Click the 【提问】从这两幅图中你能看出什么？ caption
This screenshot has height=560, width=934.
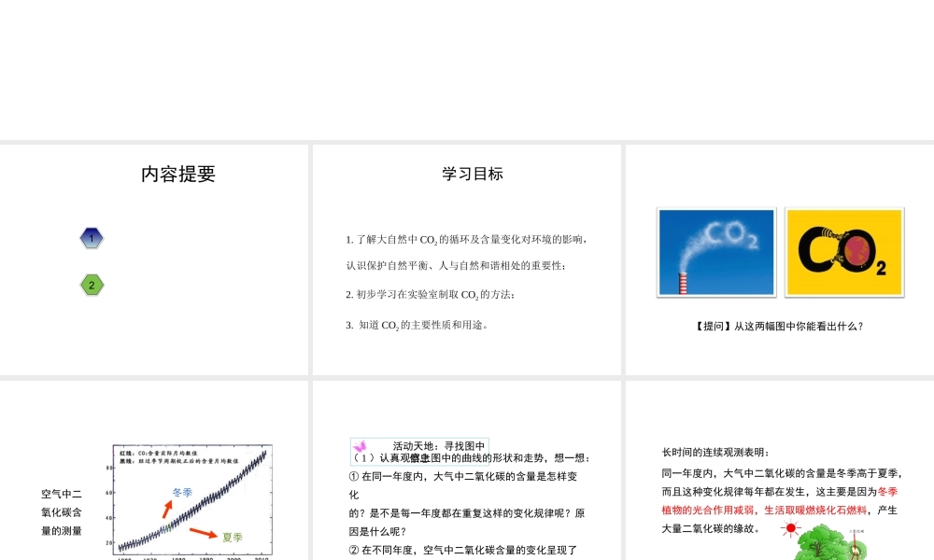click(x=779, y=326)
